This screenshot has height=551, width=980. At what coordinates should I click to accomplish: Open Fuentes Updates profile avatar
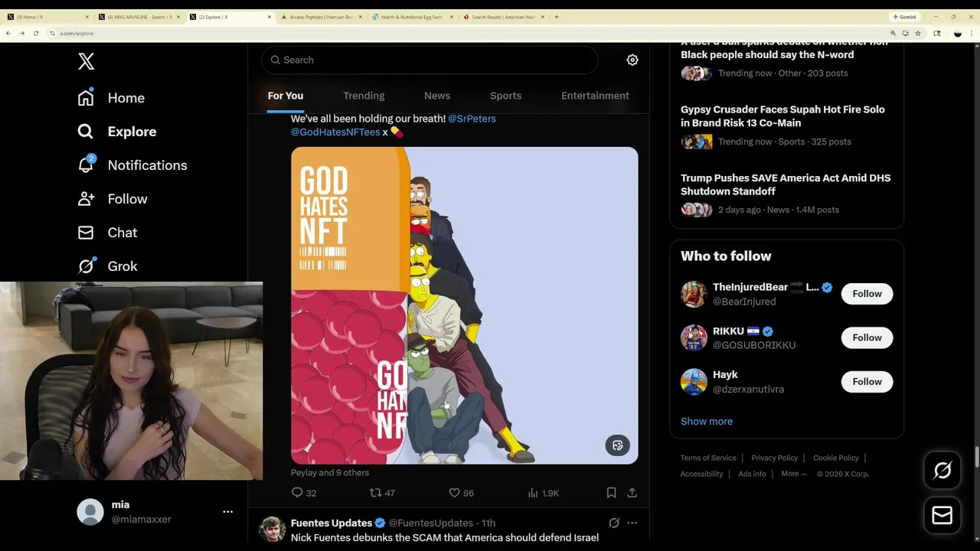point(272,529)
